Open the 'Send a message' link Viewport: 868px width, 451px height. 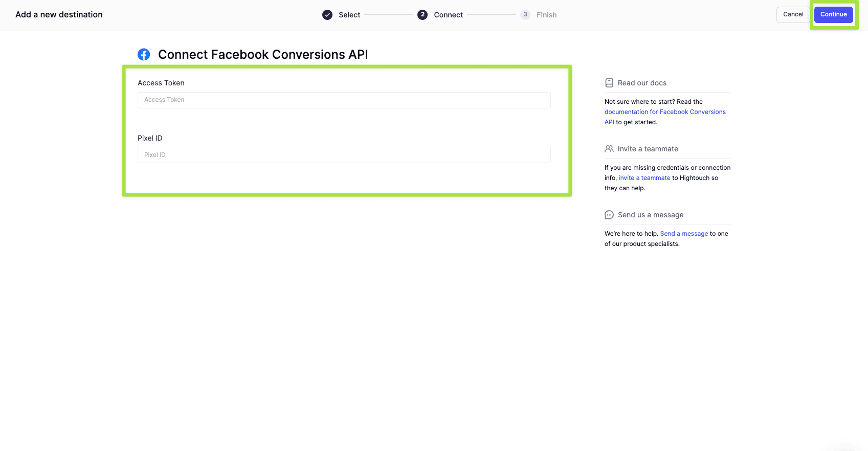coord(684,234)
